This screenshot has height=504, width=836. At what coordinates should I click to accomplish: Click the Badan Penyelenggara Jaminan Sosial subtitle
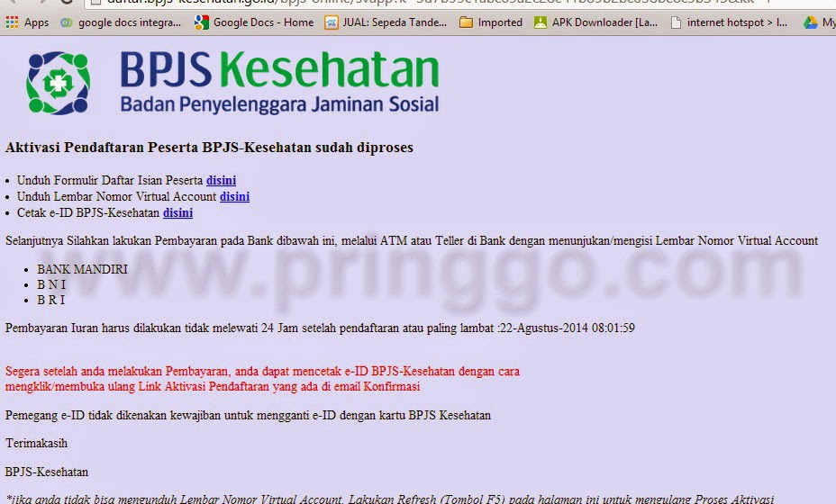(x=279, y=104)
